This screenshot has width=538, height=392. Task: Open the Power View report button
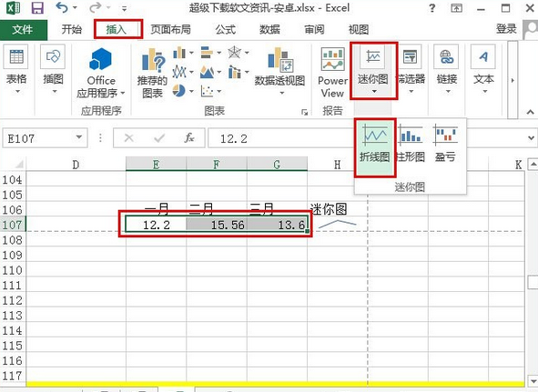pyautogui.click(x=332, y=73)
